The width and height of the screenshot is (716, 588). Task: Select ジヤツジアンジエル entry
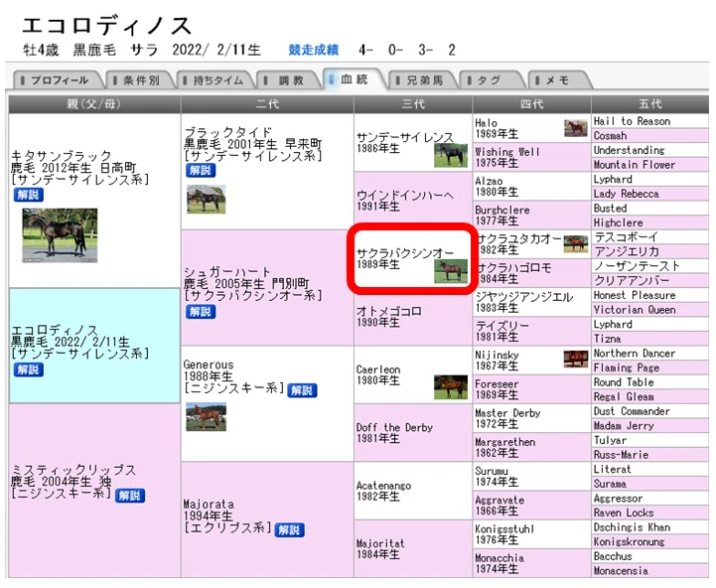pyautogui.click(x=532, y=302)
